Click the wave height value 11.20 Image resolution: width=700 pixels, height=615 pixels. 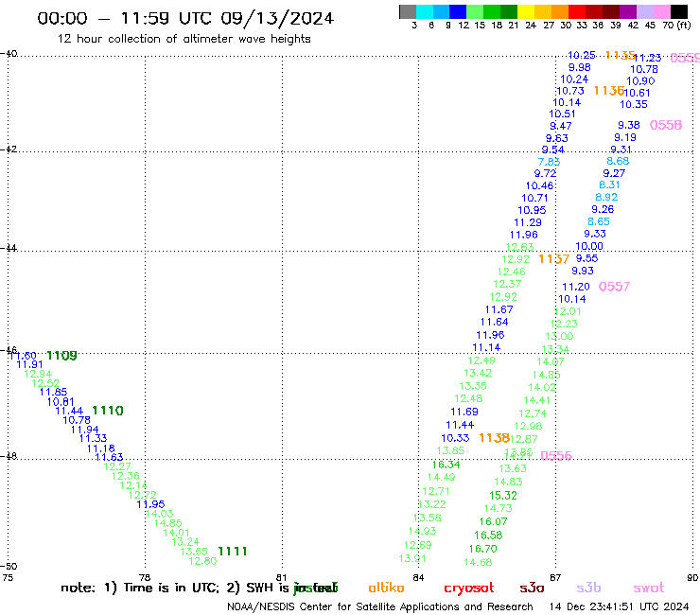(x=575, y=287)
